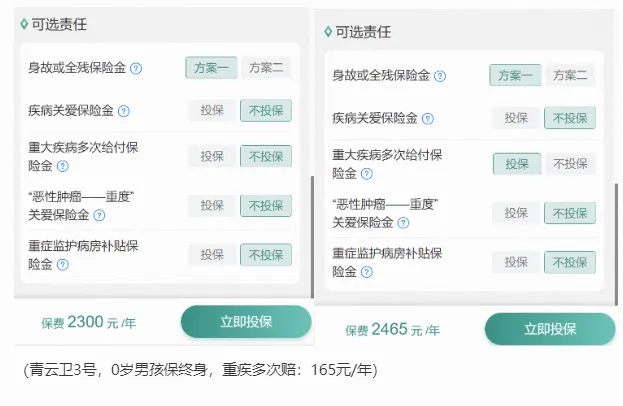Select 投保 for 疾病关爱保险金 in left panel
This screenshot has height=406, width=623.
(x=212, y=110)
